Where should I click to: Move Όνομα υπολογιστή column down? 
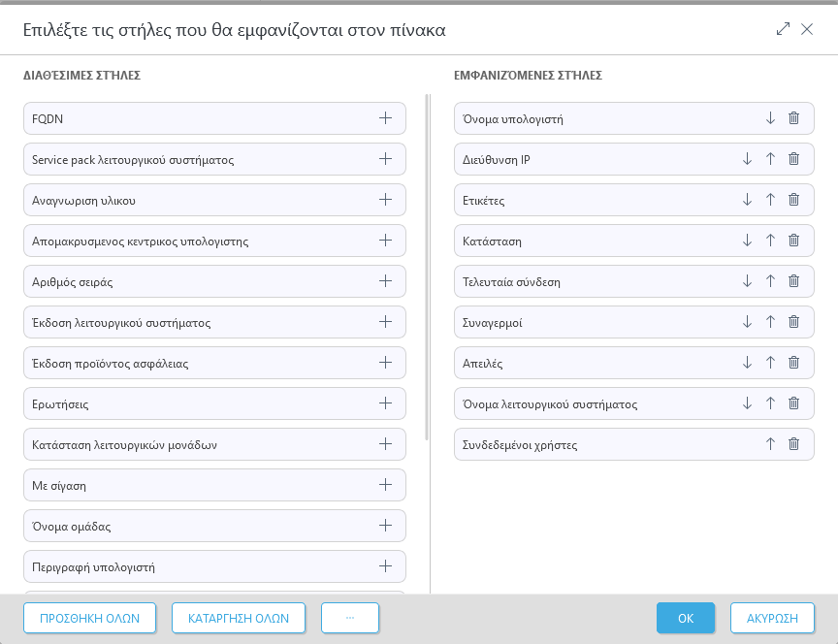pos(770,118)
